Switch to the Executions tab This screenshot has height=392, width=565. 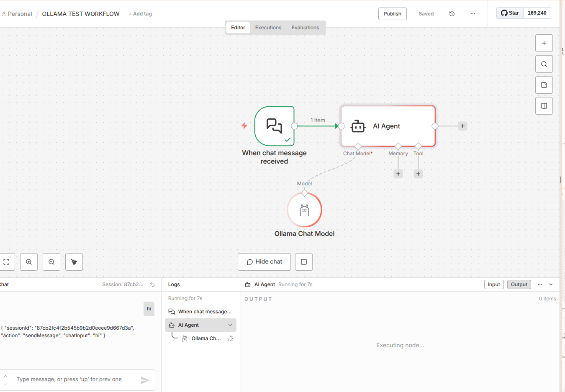268,28
